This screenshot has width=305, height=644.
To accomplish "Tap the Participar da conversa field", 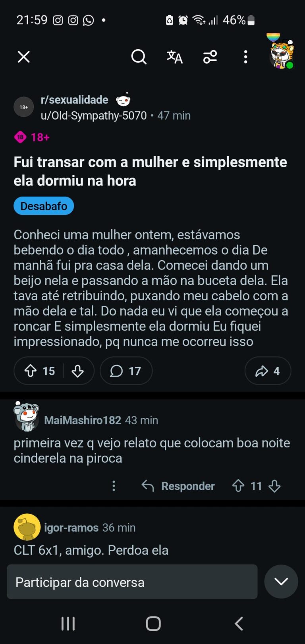I will 132,582.
